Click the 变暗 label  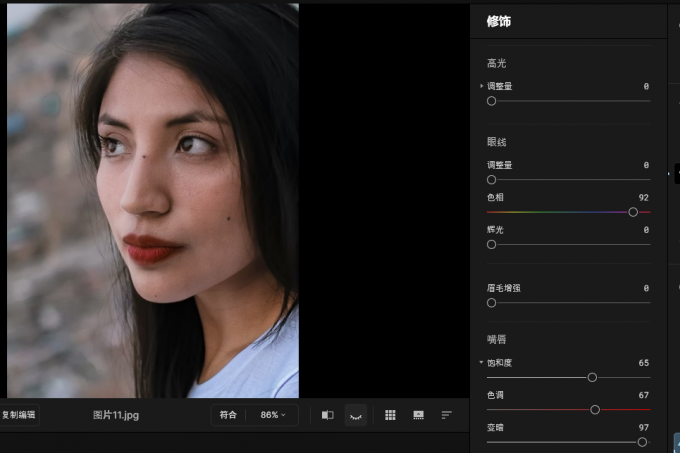click(495, 428)
